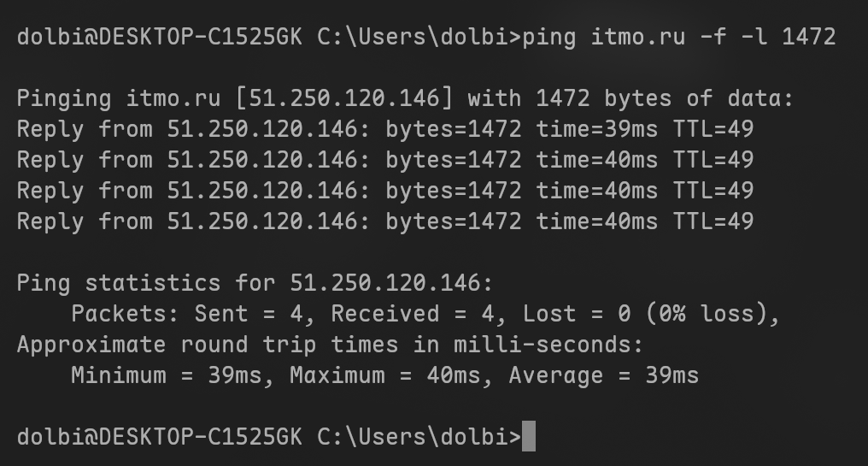Viewport: 868px width, 466px height.
Task: Click 'TTL=49' in the fourth reply line
Action: coord(713,221)
